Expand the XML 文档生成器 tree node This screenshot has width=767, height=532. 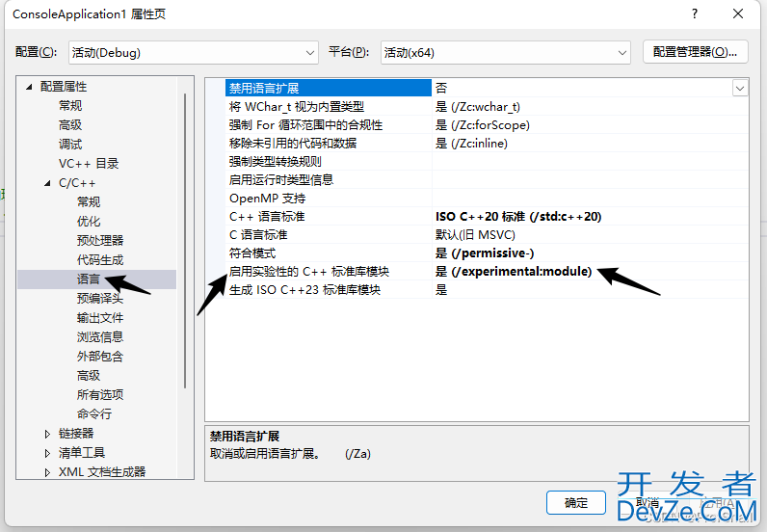pos(47,472)
